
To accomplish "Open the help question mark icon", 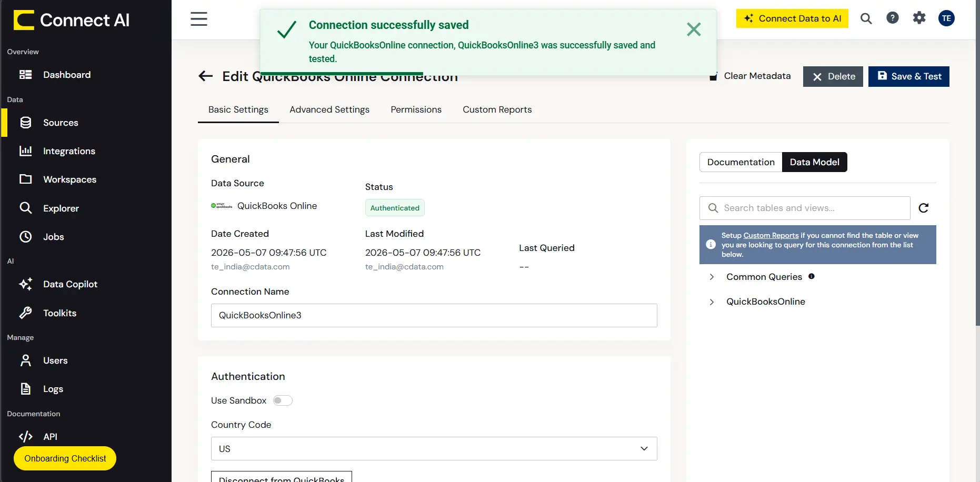I will click(893, 18).
